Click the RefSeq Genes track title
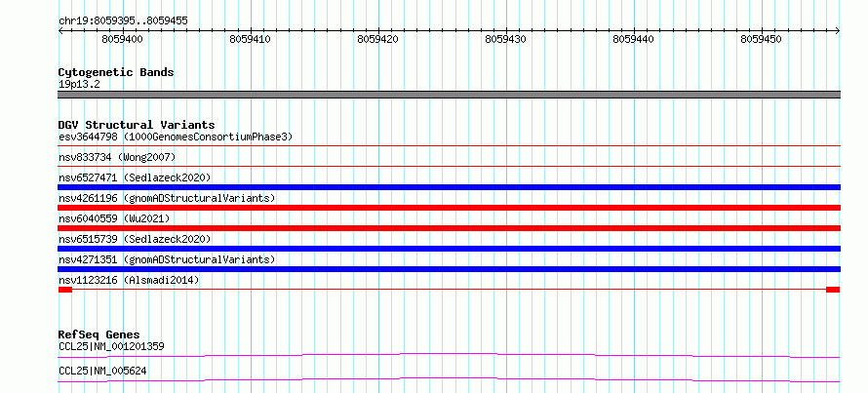 tap(99, 334)
